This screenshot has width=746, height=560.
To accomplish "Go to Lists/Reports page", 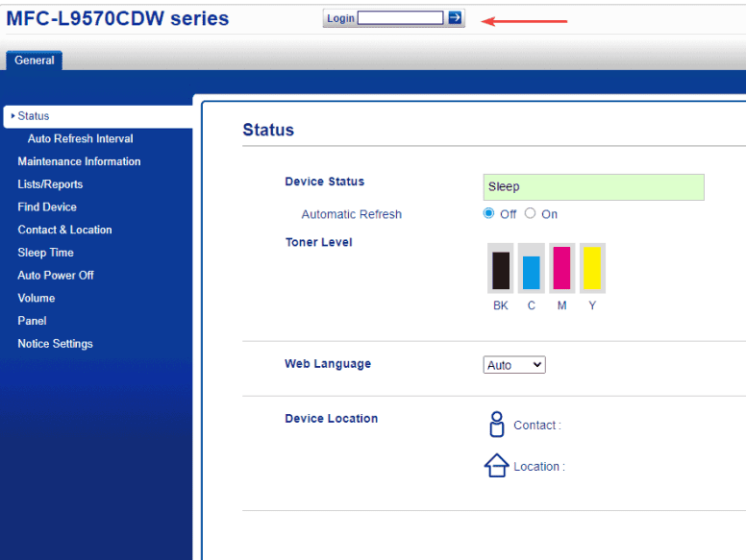I will [x=50, y=184].
